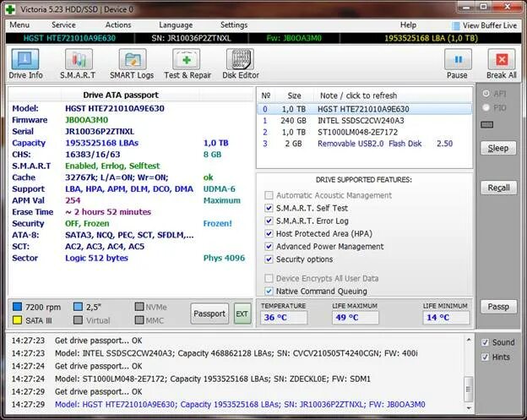The width and height of the screenshot is (527, 420).
Task: Toggle S.M.A.R.T. Error Log checkbox
Action: click(x=269, y=221)
